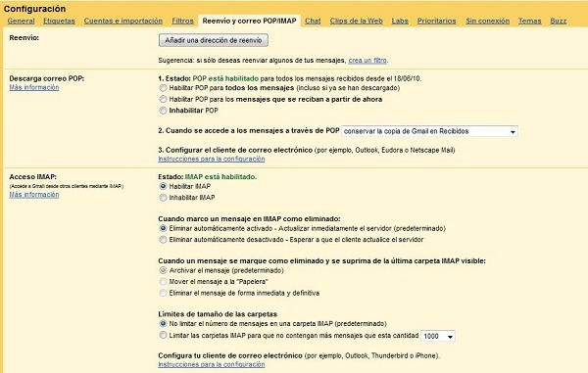Screen dimensions: 588x373
Task: Click 'Límites de tamaño de las carpetas' heading
Action: point(218,314)
